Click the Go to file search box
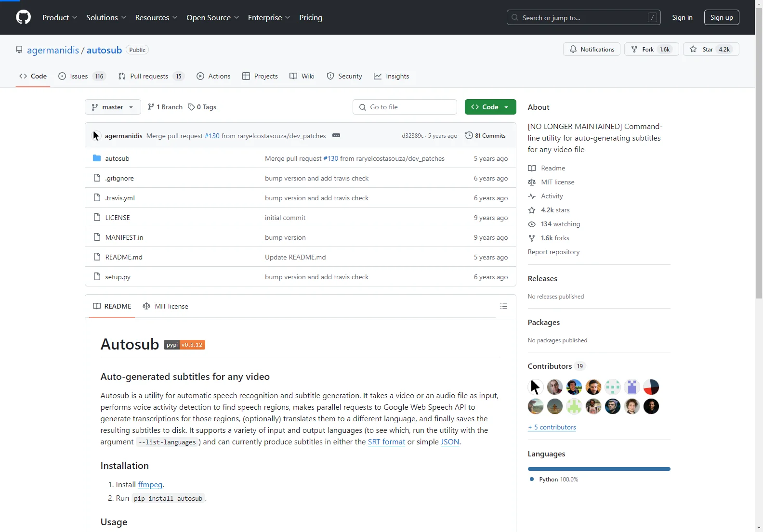 click(x=405, y=107)
